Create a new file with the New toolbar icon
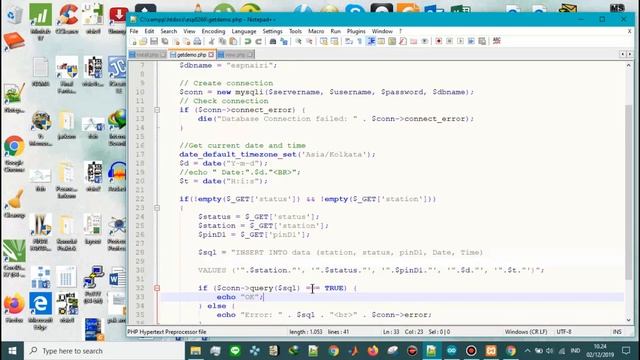The image size is (640, 360). pyautogui.click(x=134, y=41)
